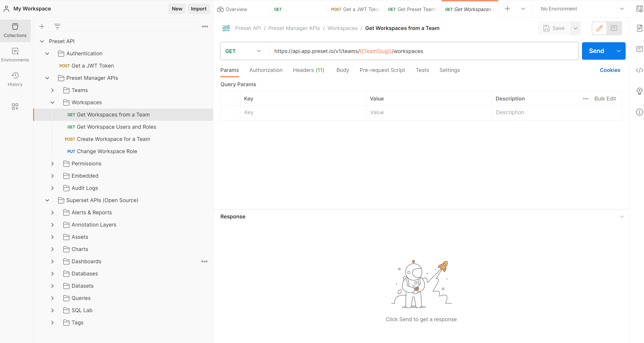Open the request Info panel on the right
The image size is (644, 343).
coord(639,112)
